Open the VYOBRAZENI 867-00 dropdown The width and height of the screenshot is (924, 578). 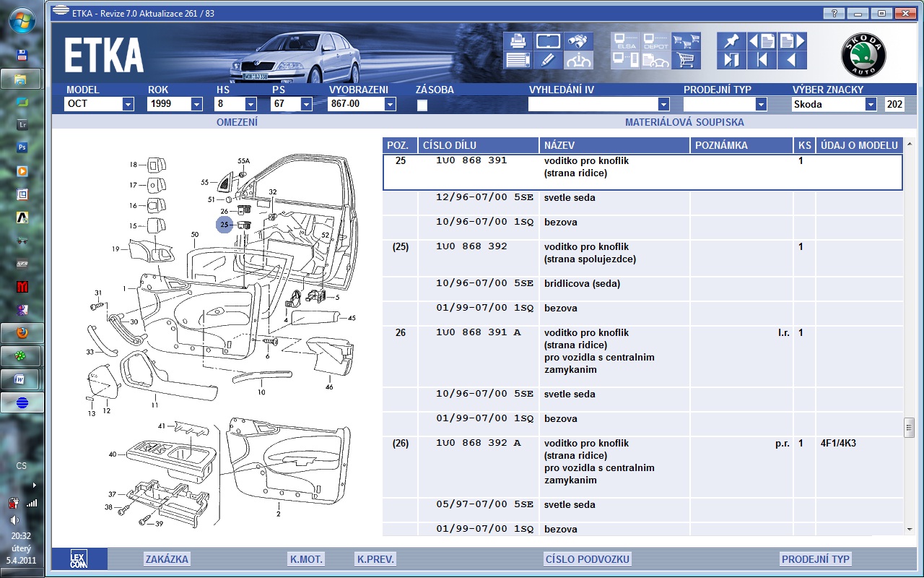[x=390, y=104]
